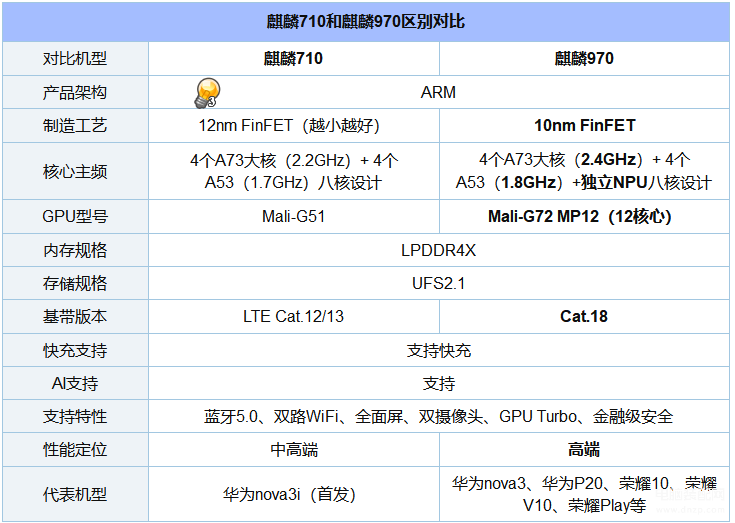Click the 高端 positioning cell
The height and width of the screenshot is (523, 735).
point(584,450)
